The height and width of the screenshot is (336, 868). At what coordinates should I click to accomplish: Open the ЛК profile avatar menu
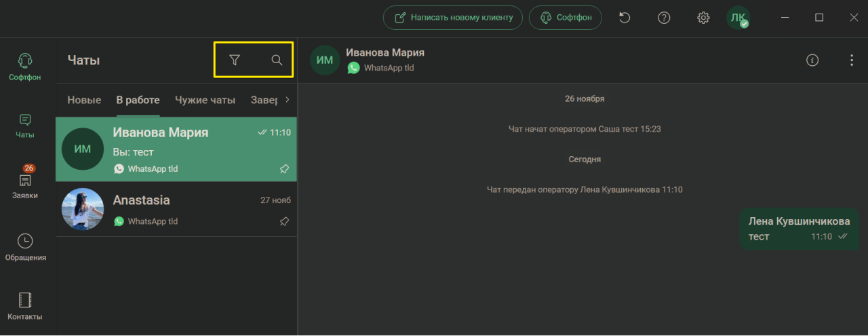pyautogui.click(x=738, y=18)
